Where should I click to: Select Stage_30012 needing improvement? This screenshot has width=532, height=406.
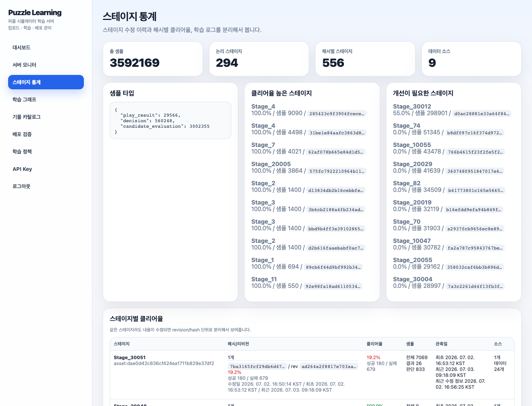pos(412,106)
